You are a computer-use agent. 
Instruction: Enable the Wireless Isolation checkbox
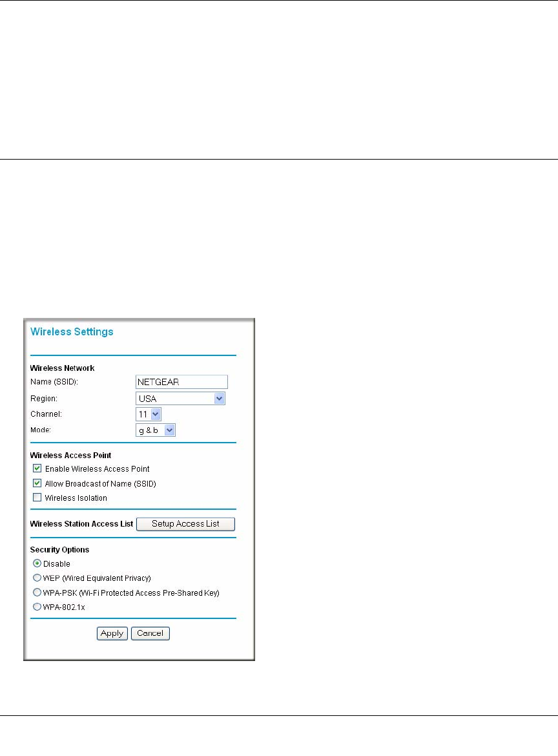click(x=37, y=498)
